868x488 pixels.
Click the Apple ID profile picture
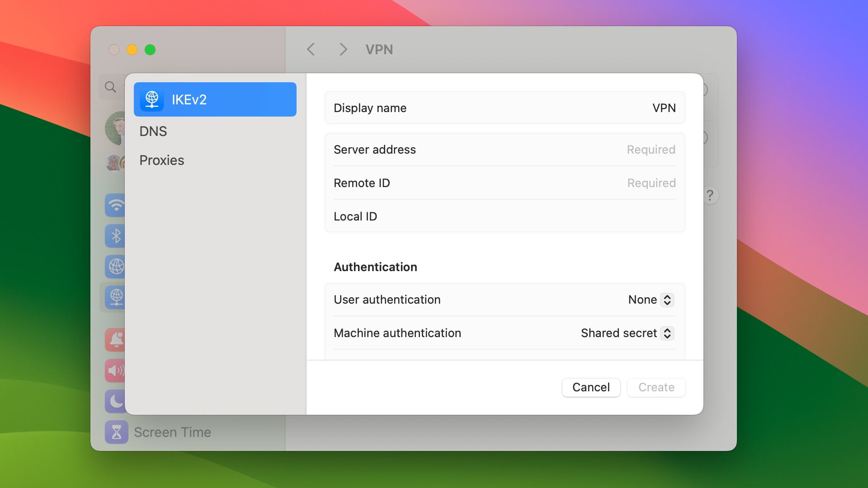pyautogui.click(x=115, y=128)
